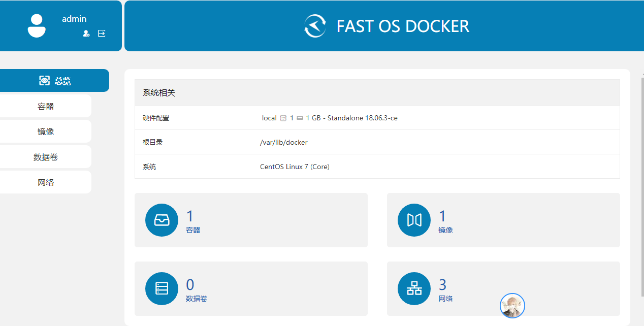Click the admin avatar icon
This screenshot has width=644, height=326.
pos(37,25)
